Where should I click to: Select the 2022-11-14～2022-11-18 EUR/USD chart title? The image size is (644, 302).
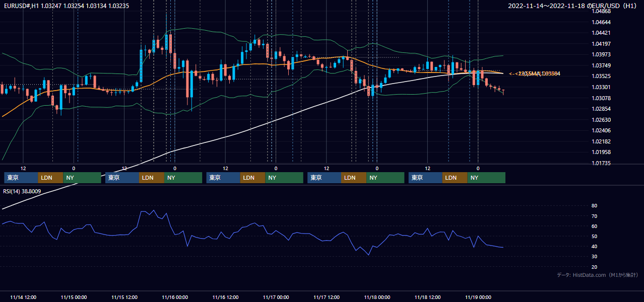572,6
